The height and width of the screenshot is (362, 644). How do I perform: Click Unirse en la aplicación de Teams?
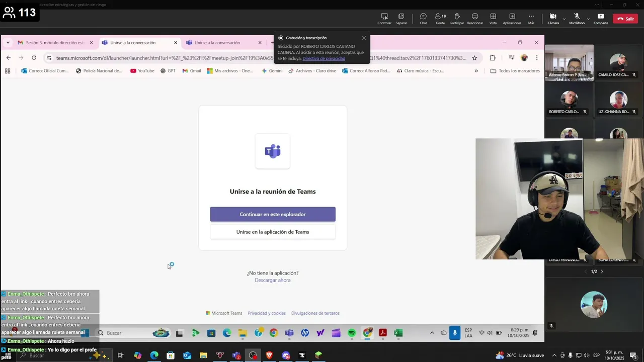273,232
